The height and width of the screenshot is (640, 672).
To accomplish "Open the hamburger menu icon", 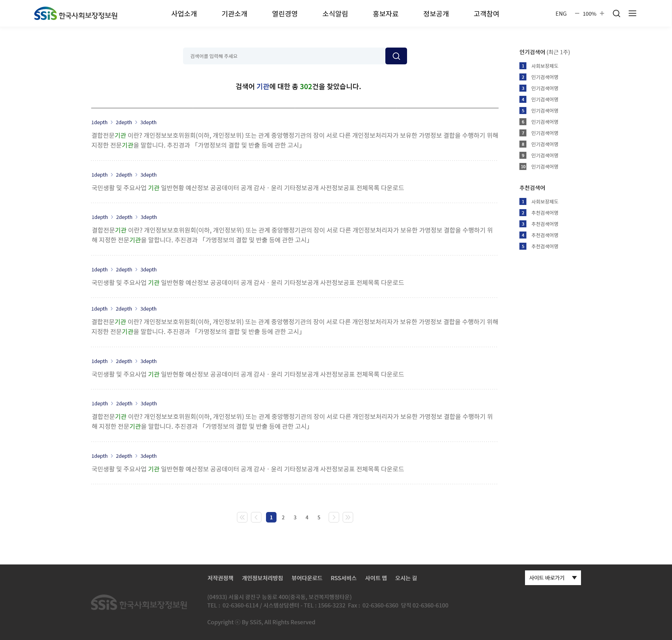I will point(632,13).
